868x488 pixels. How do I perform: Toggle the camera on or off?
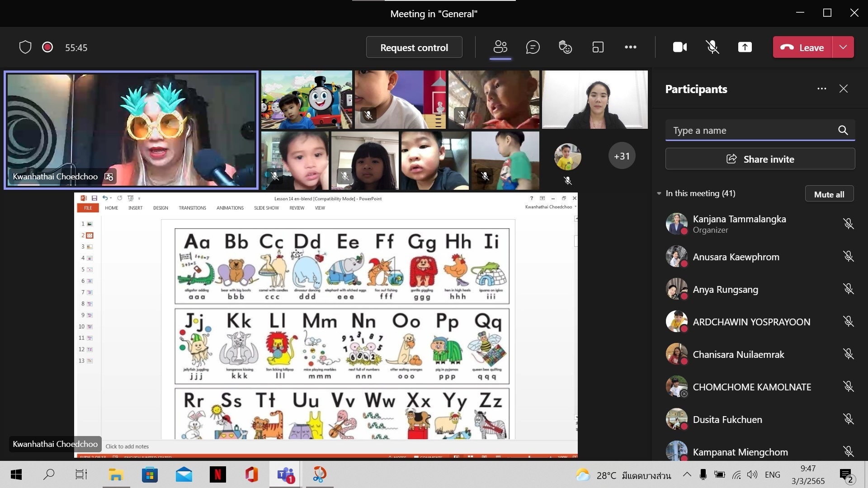coord(679,47)
